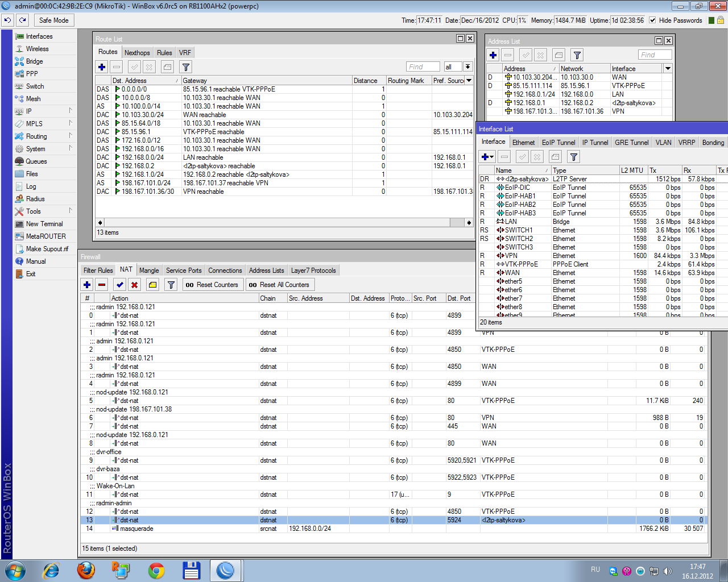Viewport: 728px width, 582px height.
Task: Remove the selected NAT rule with red minus
Action: 102,285
